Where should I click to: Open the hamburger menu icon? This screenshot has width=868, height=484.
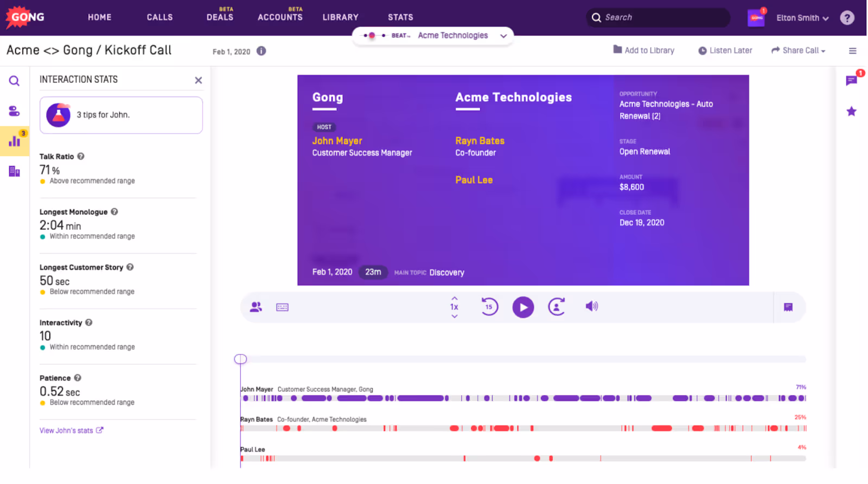(853, 51)
